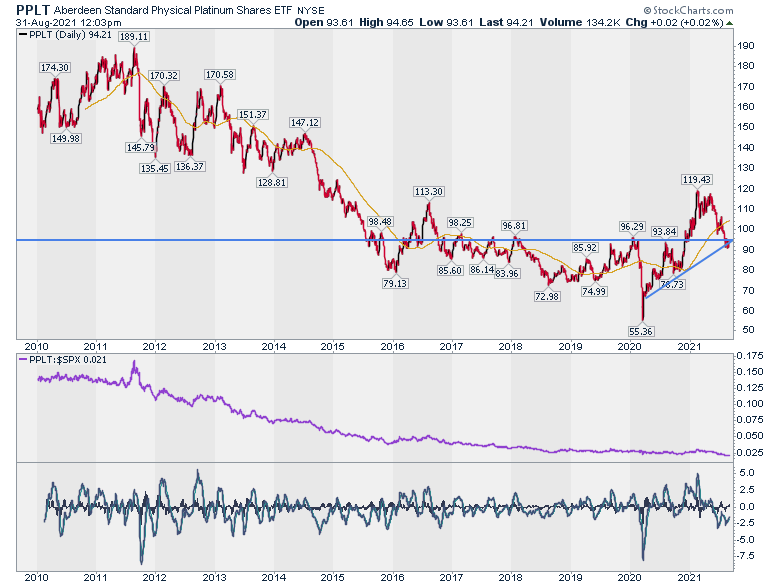The image size is (780, 586).
Task: Click the PPLT:$SPX 0.021 legend
Action: (63, 360)
